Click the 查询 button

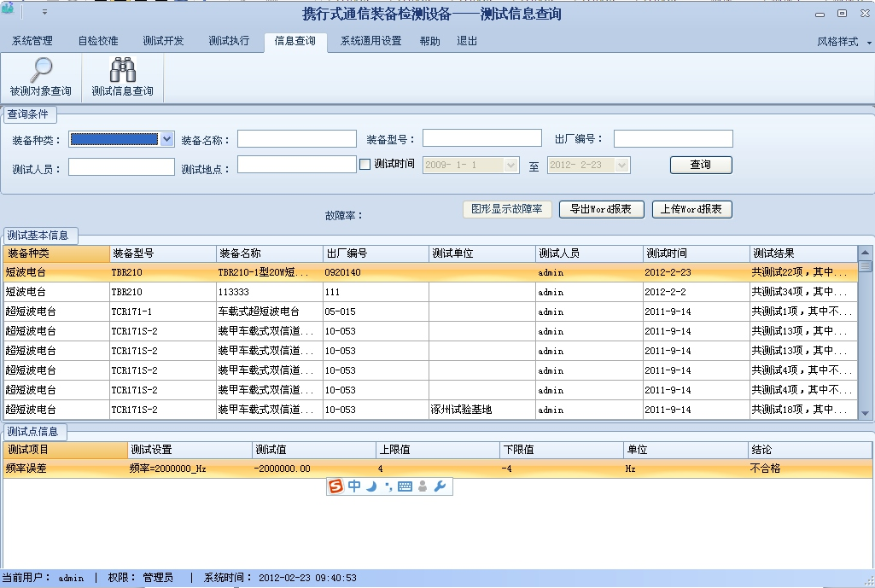tap(700, 165)
